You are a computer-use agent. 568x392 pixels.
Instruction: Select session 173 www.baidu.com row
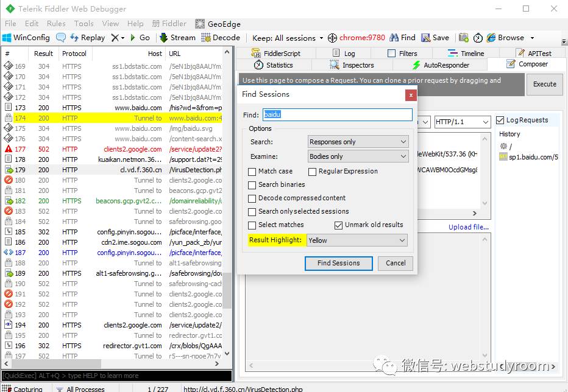point(113,108)
